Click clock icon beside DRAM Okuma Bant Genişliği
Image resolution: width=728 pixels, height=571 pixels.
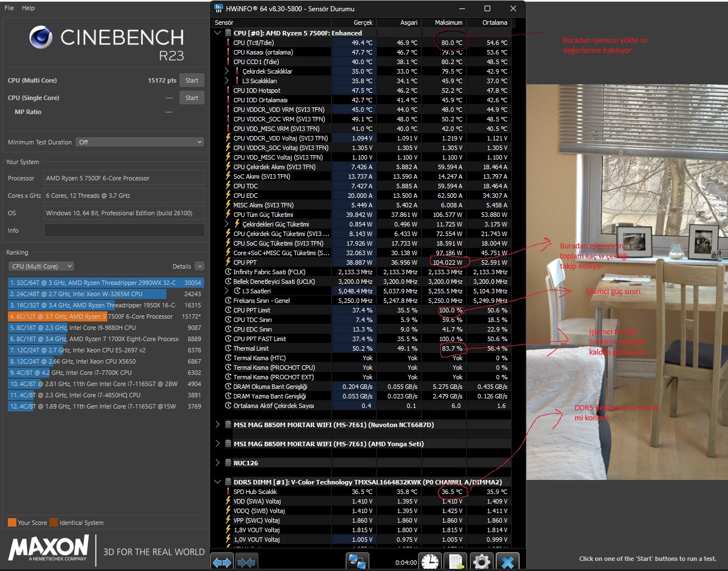coord(228,387)
